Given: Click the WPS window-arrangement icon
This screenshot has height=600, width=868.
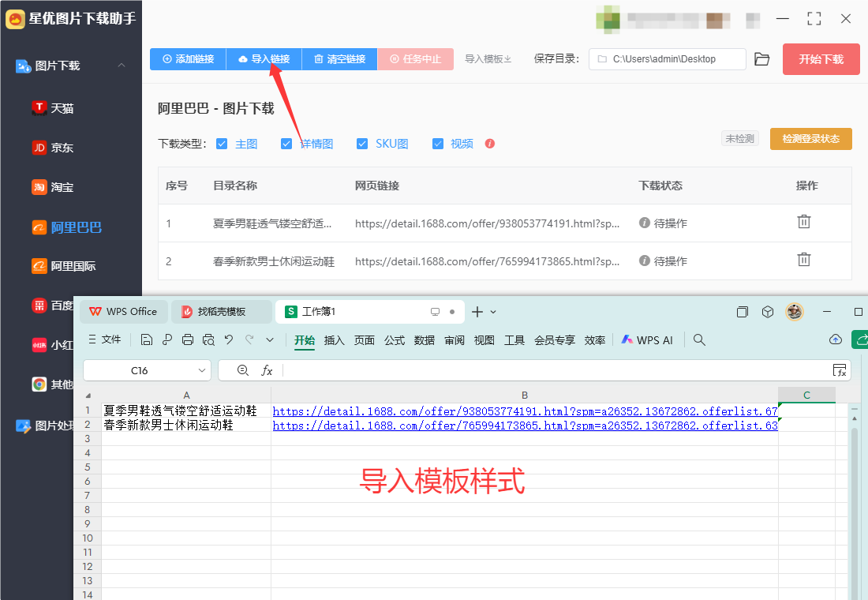Looking at the screenshot, I should pyautogui.click(x=743, y=312).
